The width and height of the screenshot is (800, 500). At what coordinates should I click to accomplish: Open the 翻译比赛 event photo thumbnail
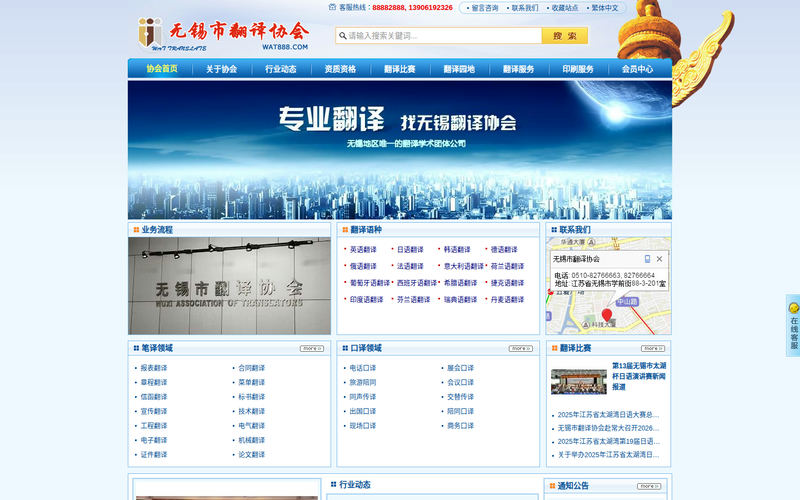579,382
